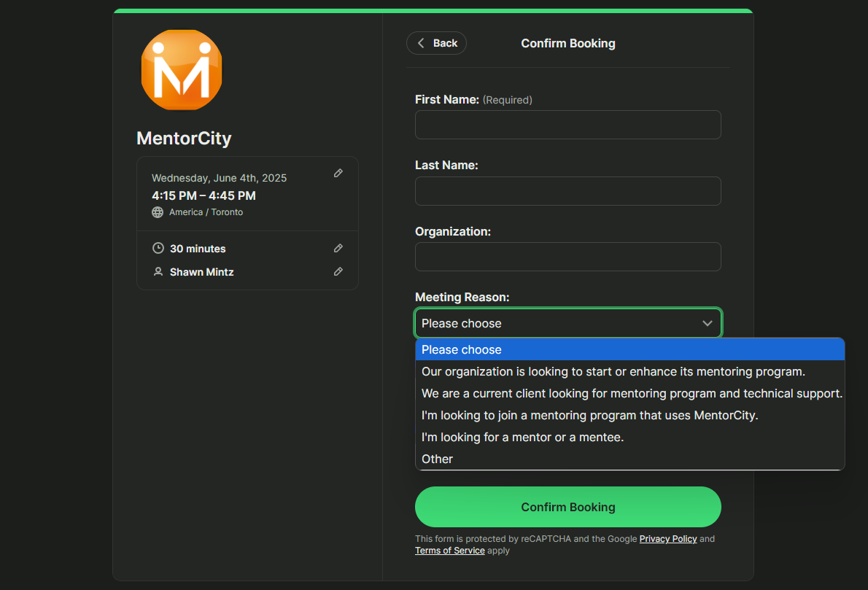Edit the date and time pencil icon
Viewport: 868px width, 590px height.
click(338, 174)
